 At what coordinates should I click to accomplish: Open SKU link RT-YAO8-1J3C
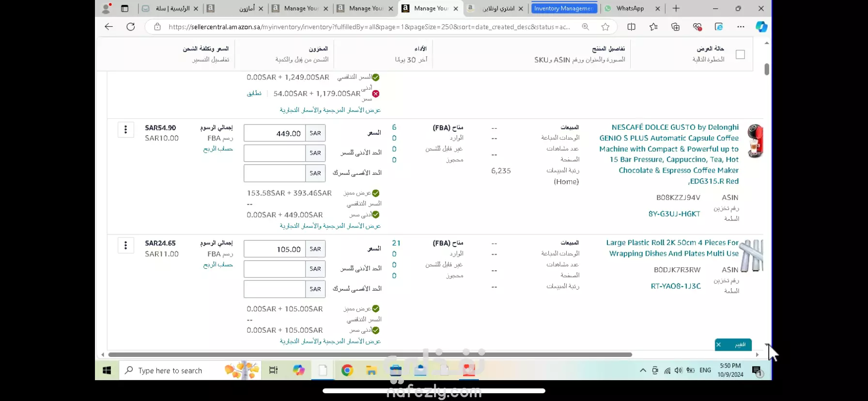[x=676, y=286]
